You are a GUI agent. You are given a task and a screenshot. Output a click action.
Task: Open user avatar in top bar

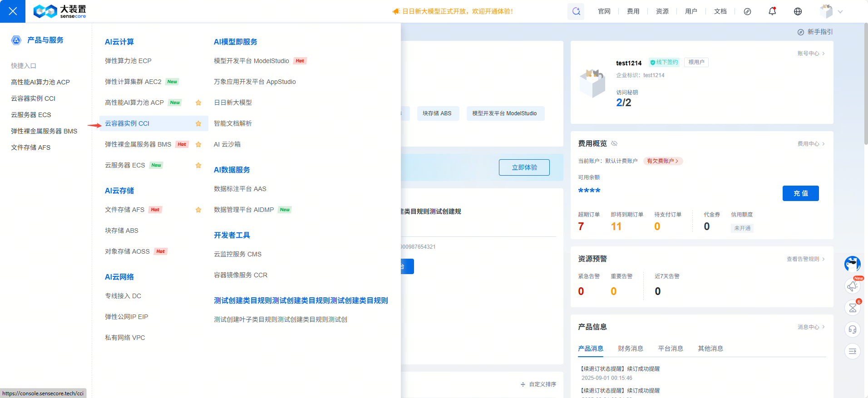point(826,11)
